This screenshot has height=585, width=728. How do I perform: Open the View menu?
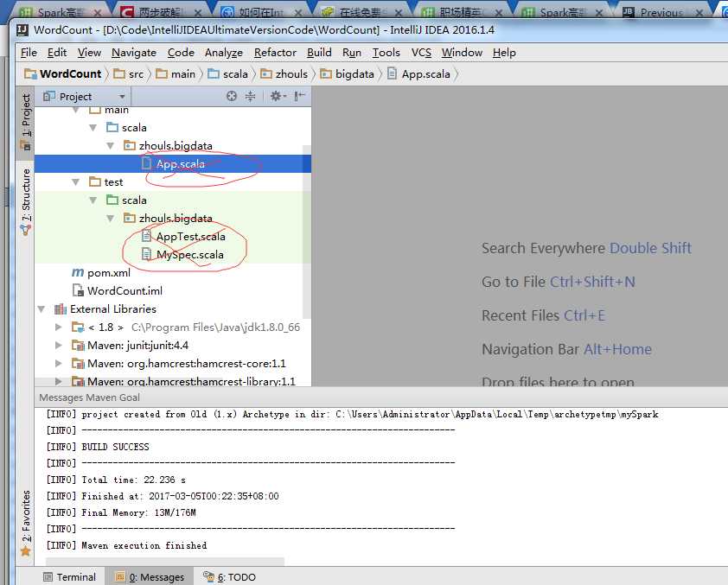point(89,53)
